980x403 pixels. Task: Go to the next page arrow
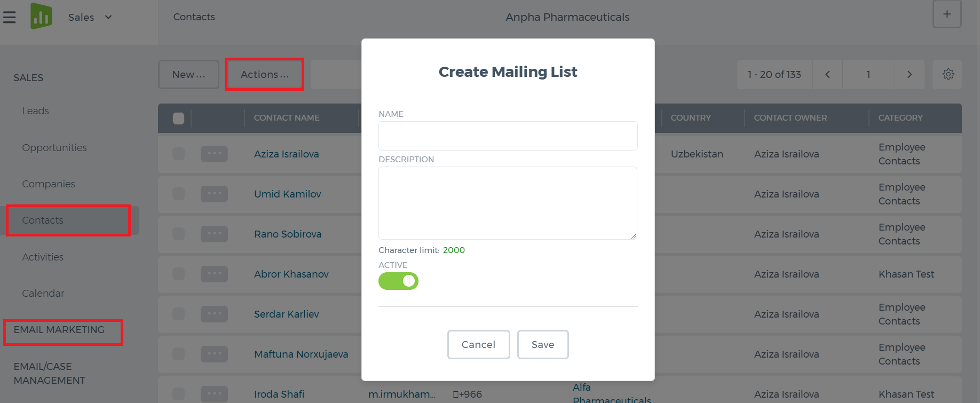pyautogui.click(x=910, y=74)
